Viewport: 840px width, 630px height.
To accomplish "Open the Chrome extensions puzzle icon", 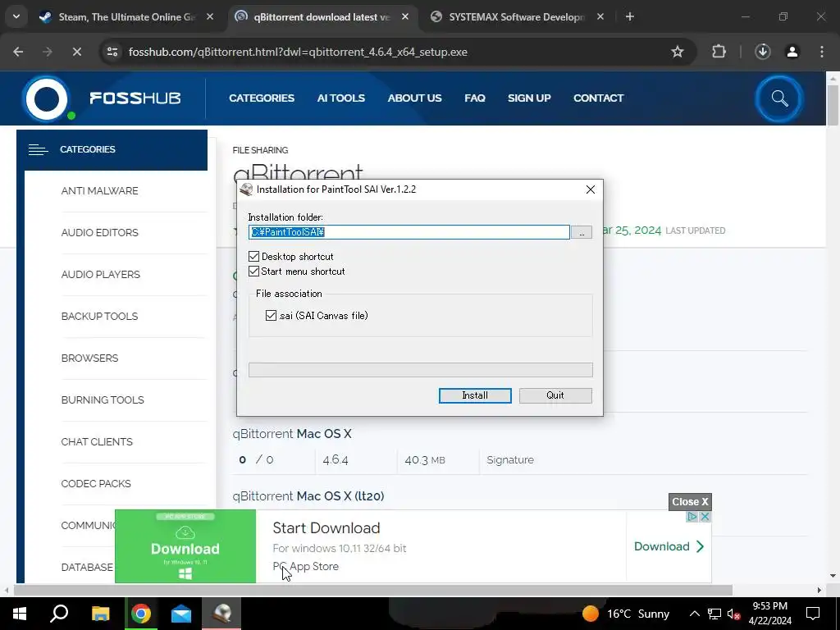I will [x=719, y=52].
